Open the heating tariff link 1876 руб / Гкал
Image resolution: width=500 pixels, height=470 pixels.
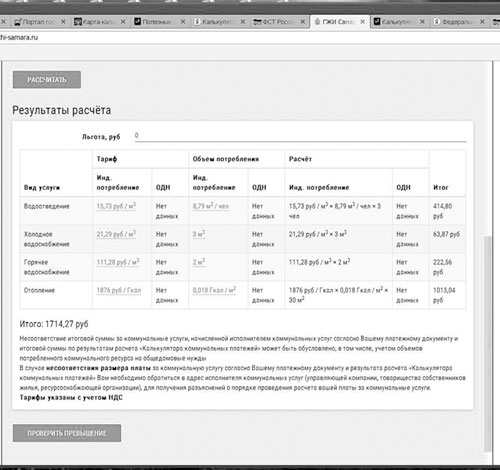pyautogui.click(x=119, y=290)
